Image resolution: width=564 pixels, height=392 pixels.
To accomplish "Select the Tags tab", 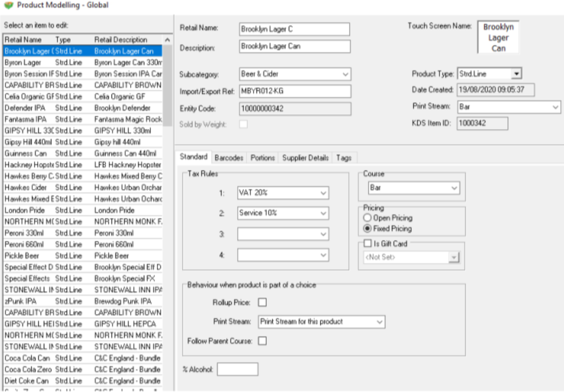I will point(344,158).
